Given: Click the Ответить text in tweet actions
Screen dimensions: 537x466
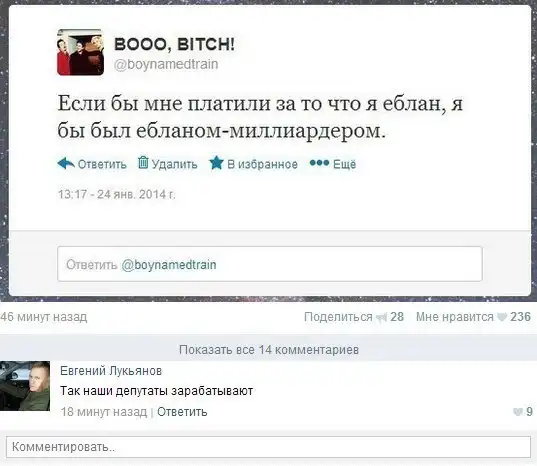Looking at the screenshot, I should coord(102,164).
